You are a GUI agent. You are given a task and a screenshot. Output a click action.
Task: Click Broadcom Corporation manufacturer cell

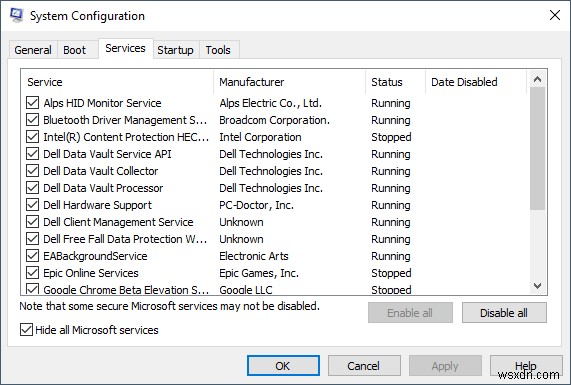275,120
